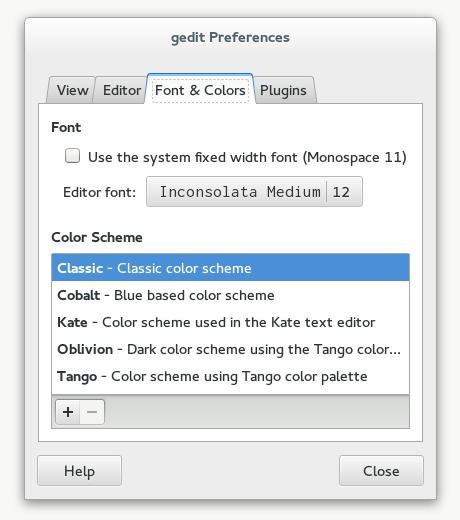This screenshot has width=460, height=520.
Task: Open the Inconsolata Medium font chooser
Action: [240, 192]
